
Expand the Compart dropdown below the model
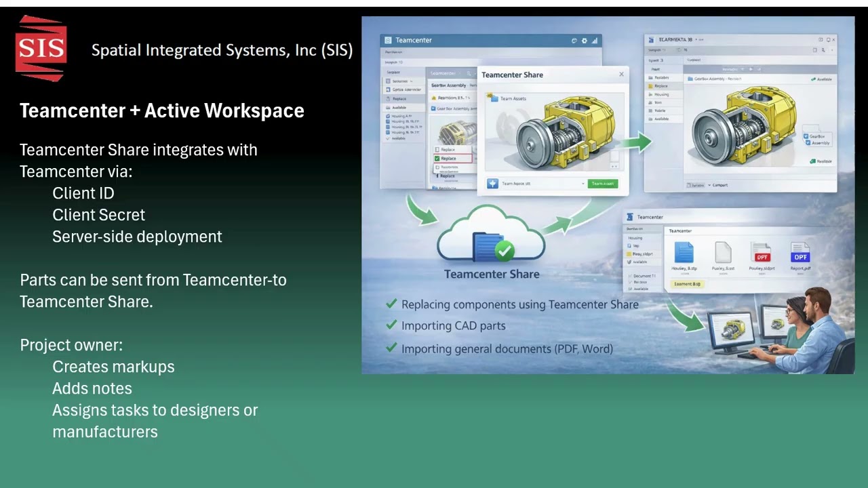(x=717, y=185)
